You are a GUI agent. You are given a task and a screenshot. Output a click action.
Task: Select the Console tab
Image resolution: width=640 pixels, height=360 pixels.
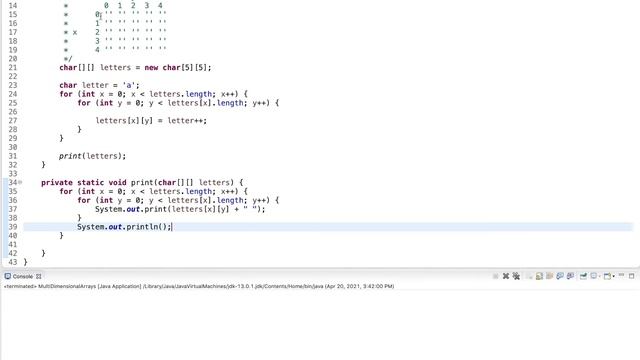click(22, 276)
